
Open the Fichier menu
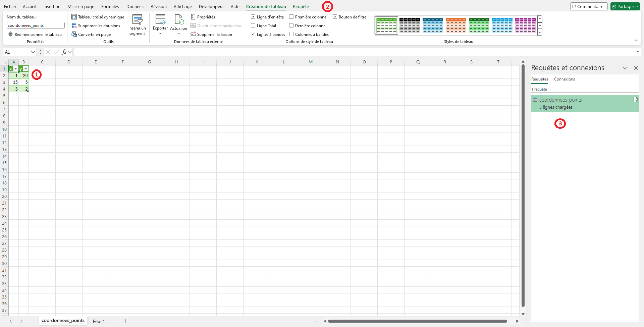click(x=10, y=6)
